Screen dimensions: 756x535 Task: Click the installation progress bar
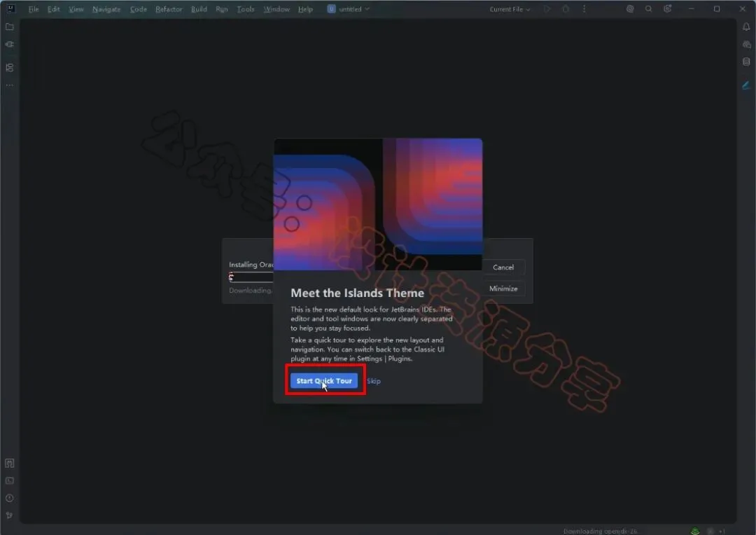pos(251,277)
